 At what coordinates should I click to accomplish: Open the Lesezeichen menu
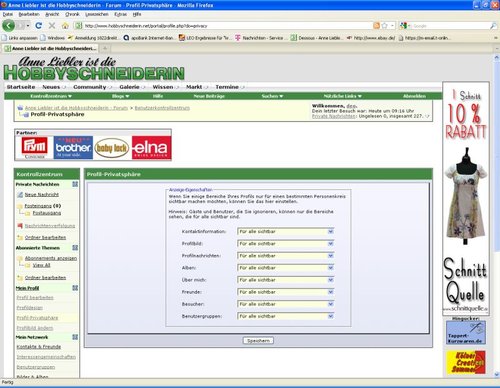pos(97,14)
